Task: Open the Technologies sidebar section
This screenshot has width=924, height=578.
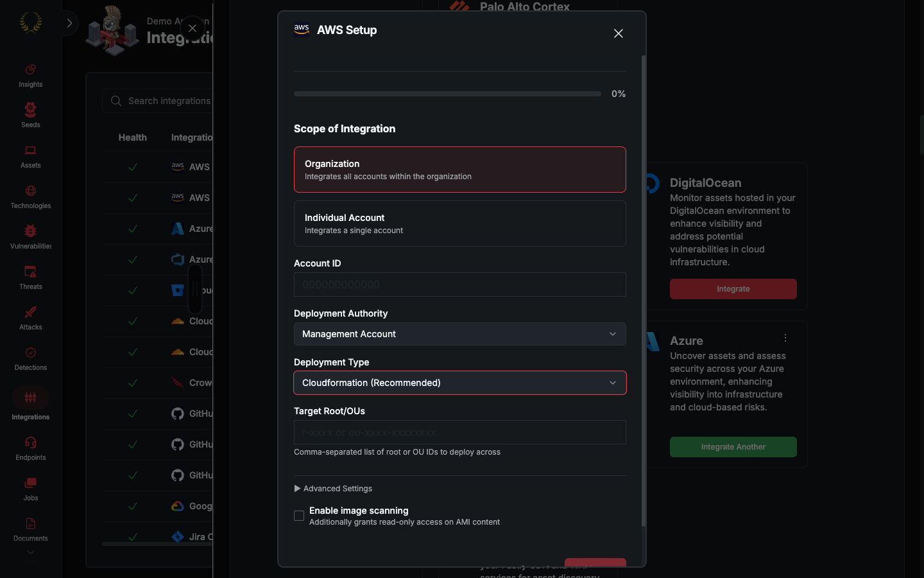Action: (30, 197)
